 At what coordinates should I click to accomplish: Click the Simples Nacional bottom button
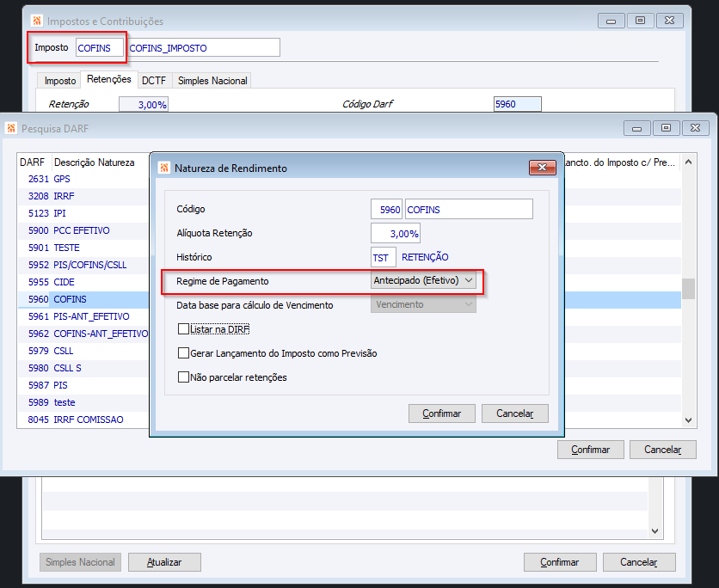80,562
